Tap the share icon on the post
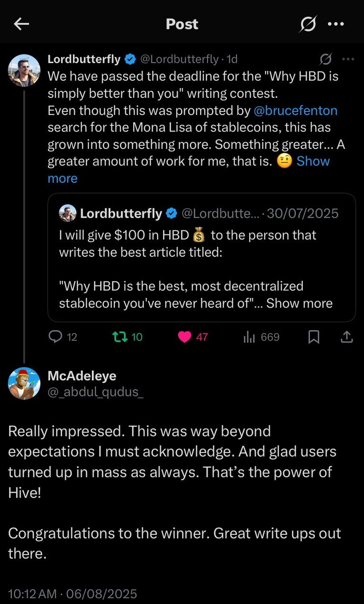The width and height of the screenshot is (364, 604). point(346,337)
